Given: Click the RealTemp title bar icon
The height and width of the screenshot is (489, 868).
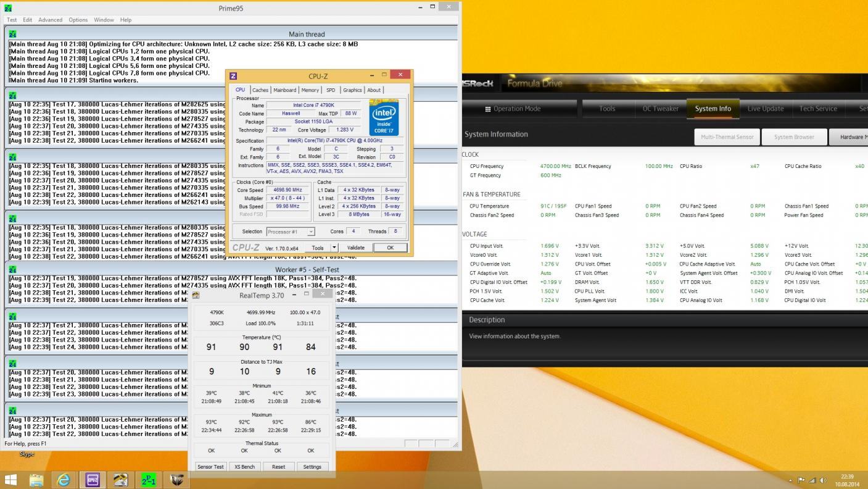Looking at the screenshot, I should [196, 295].
